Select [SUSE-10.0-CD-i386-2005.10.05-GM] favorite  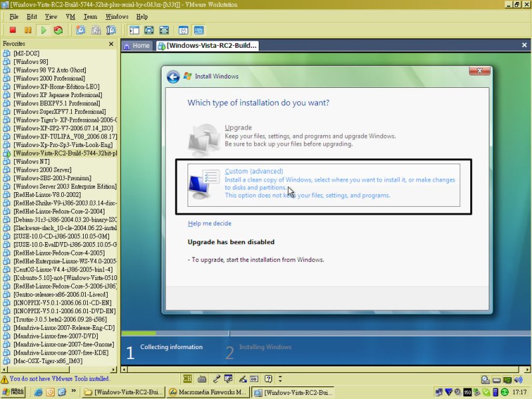click(x=61, y=236)
